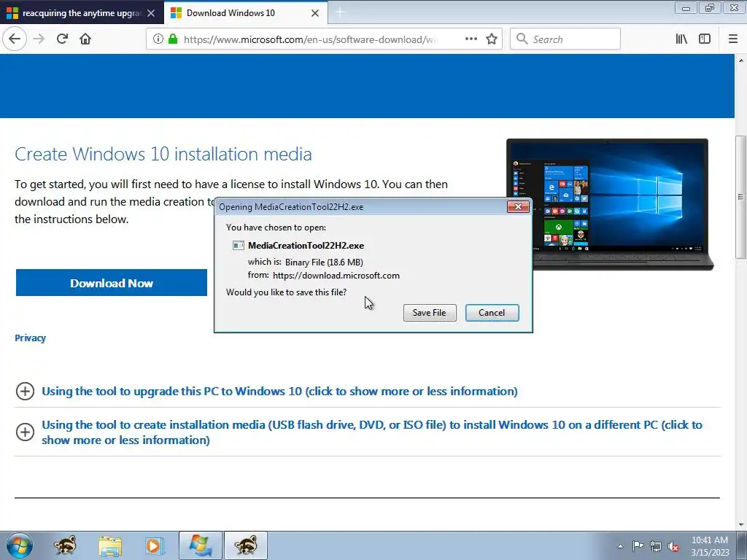Viewport: 747px width, 560px height.
Task: Open a new tab with plus button
Action: pyautogui.click(x=340, y=13)
